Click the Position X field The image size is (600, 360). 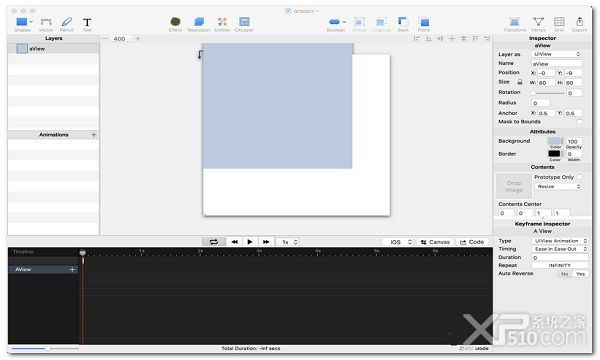[546, 73]
